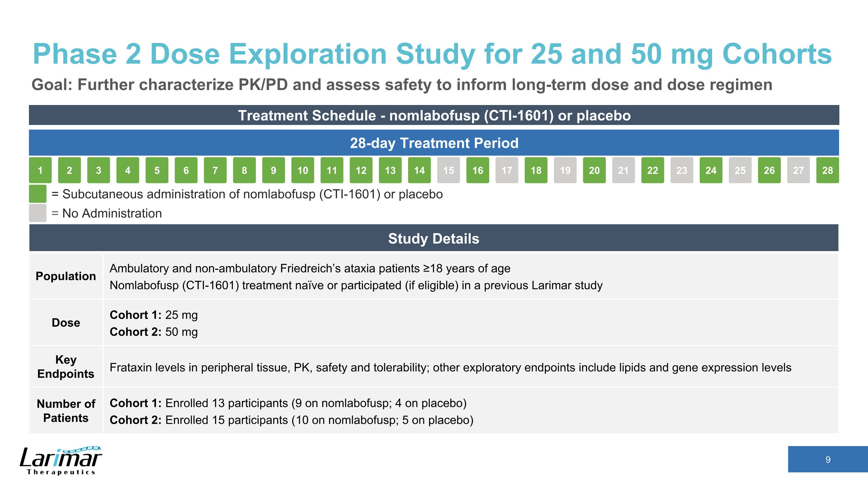Select day 1 in the treatment schedule
This screenshot has width=868, height=488.
pyautogui.click(x=41, y=170)
